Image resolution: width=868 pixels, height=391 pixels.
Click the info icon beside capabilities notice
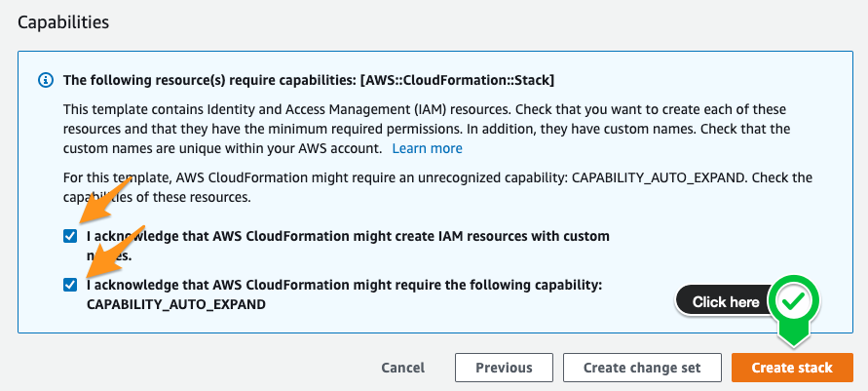point(46,80)
